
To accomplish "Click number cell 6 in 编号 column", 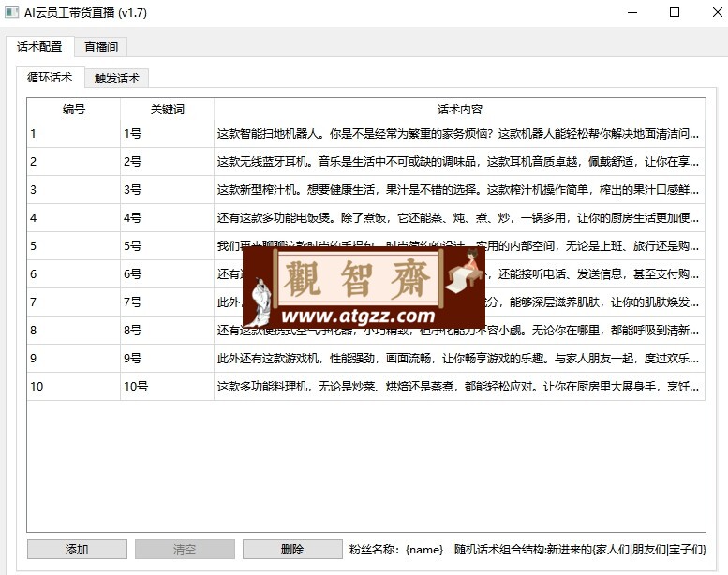I will point(74,273).
